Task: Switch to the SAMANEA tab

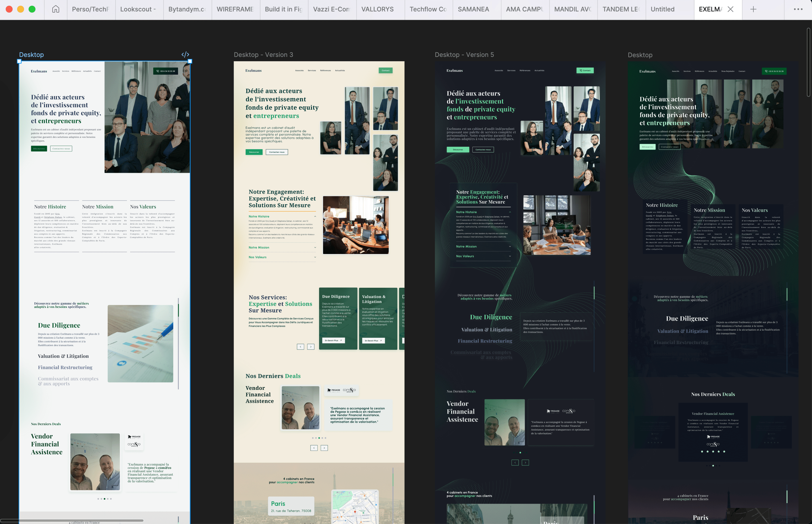Action: point(473,9)
